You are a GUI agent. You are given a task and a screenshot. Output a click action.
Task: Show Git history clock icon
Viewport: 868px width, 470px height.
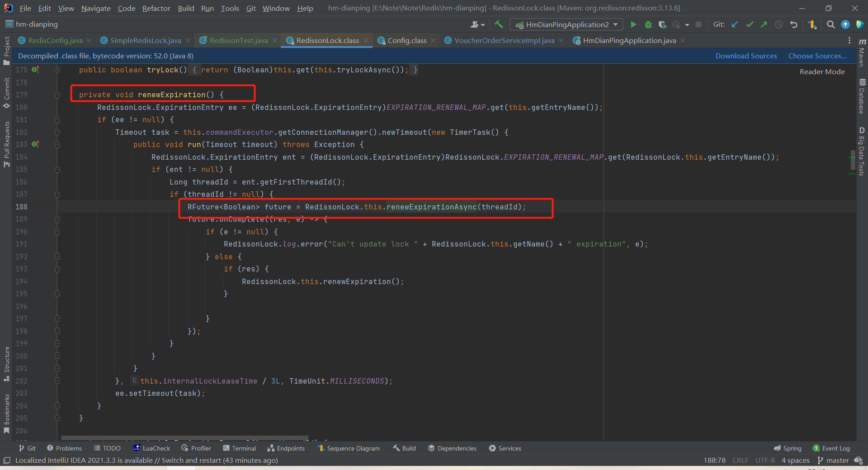pos(779,24)
